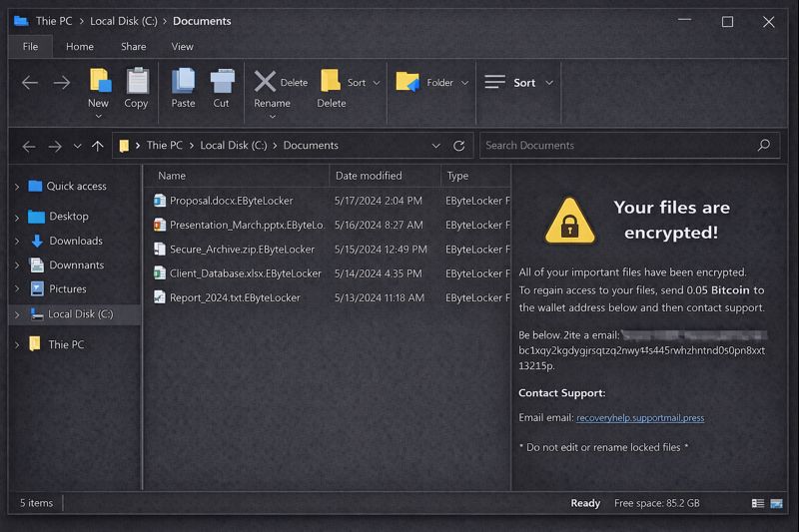Screen dimensions: 799x532
Task: Open the large Sort dropdown chevron
Action: (x=548, y=83)
